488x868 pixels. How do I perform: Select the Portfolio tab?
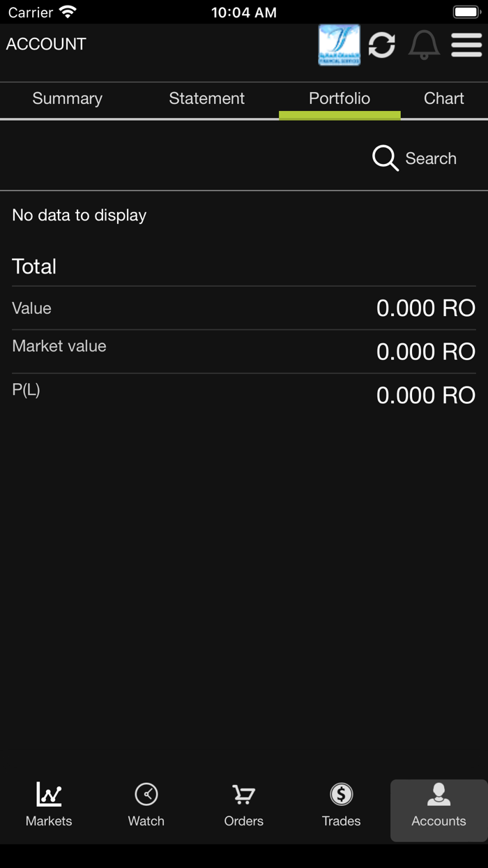coord(340,99)
